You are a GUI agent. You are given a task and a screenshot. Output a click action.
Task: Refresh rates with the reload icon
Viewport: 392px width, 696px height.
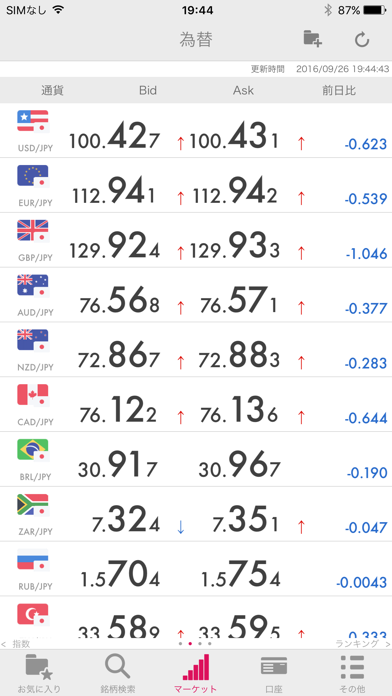(x=362, y=40)
